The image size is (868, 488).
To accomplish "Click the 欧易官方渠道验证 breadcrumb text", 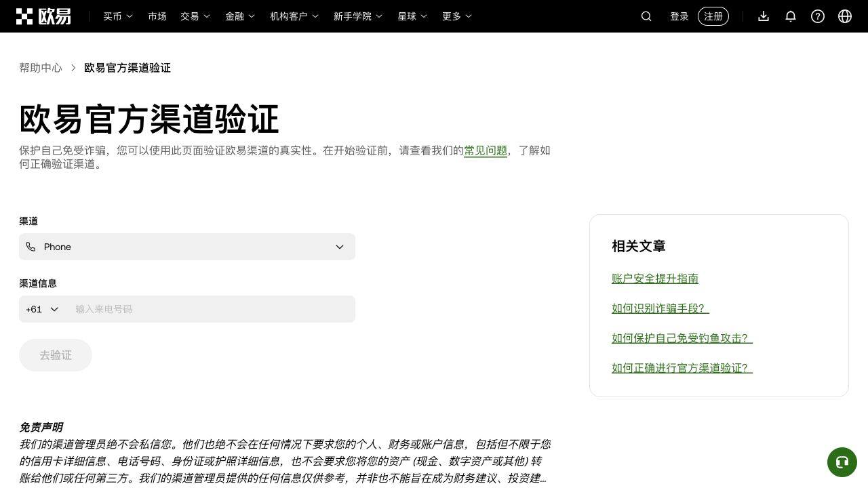I will (x=127, y=68).
